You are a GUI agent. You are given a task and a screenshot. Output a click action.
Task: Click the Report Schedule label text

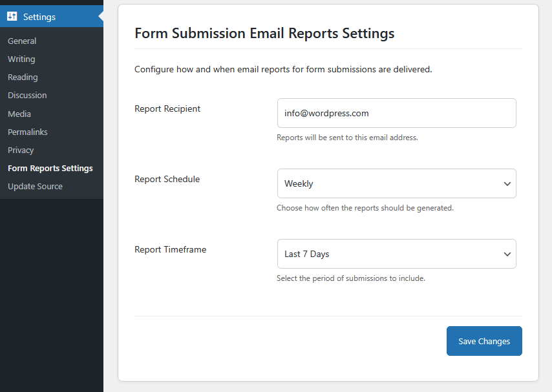coord(167,179)
